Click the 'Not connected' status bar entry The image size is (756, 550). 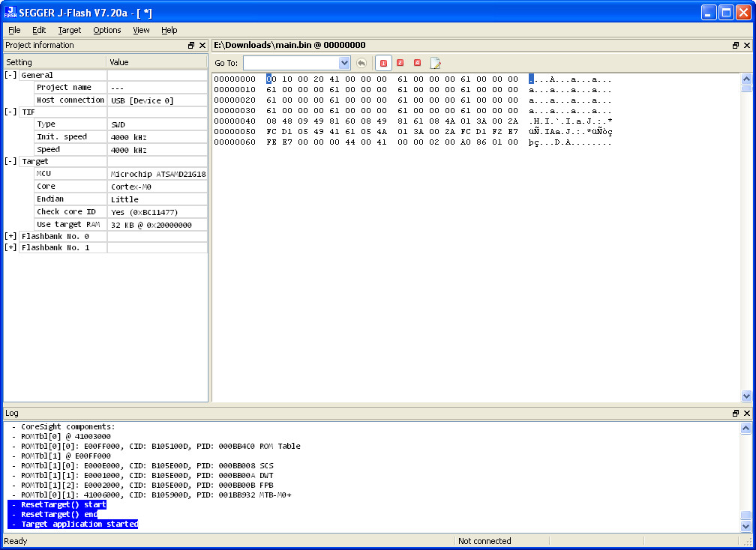click(x=484, y=541)
